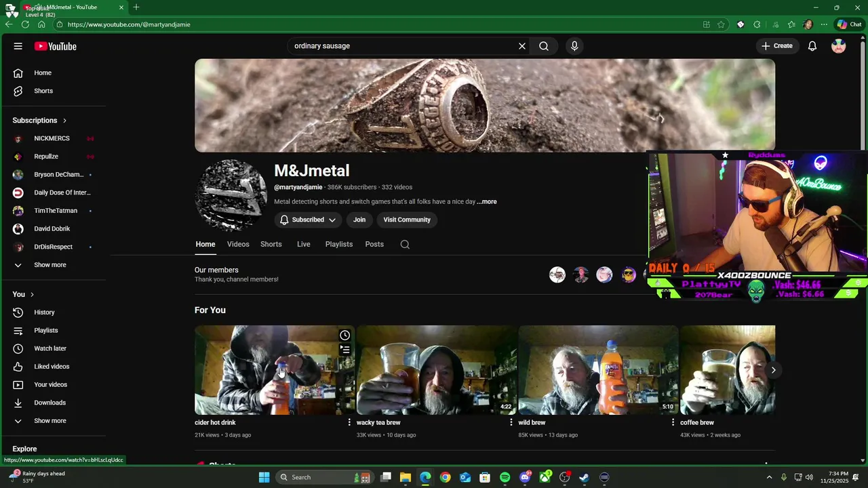
Task: Open the YouTube hamburger guide menu
Action: point(18,46)
